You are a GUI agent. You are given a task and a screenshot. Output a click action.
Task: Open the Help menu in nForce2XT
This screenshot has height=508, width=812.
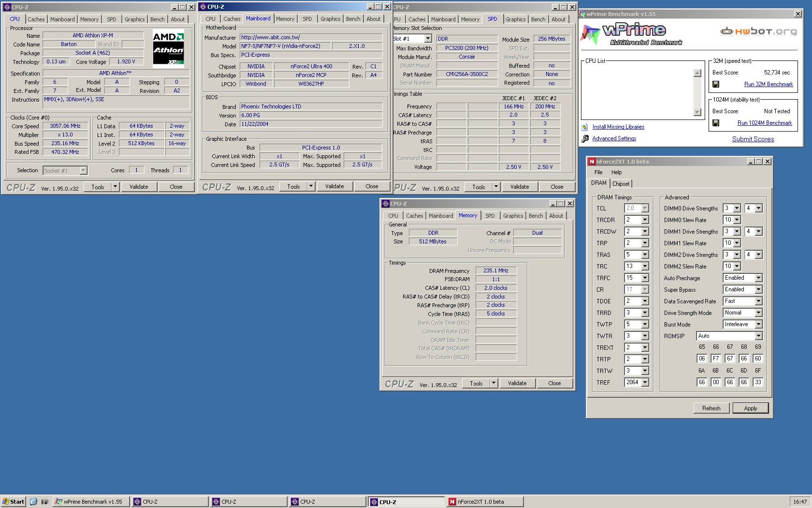click(616, 172)
